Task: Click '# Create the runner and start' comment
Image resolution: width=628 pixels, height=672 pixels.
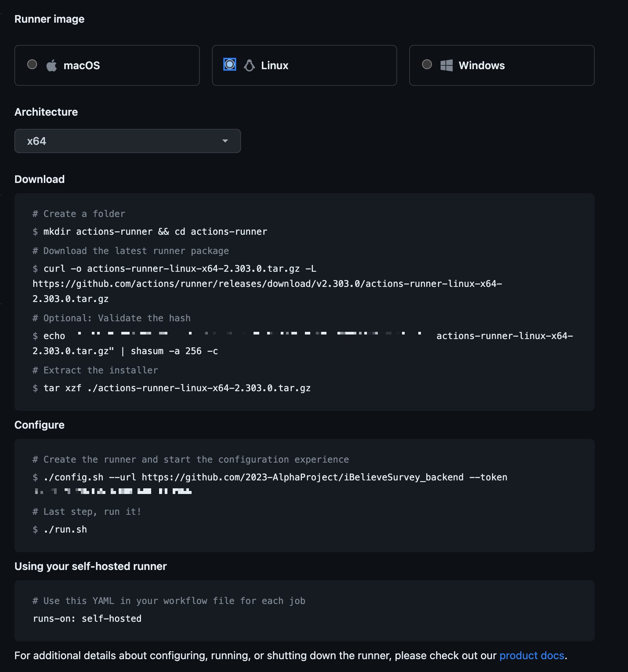Action: click(191, 460)
